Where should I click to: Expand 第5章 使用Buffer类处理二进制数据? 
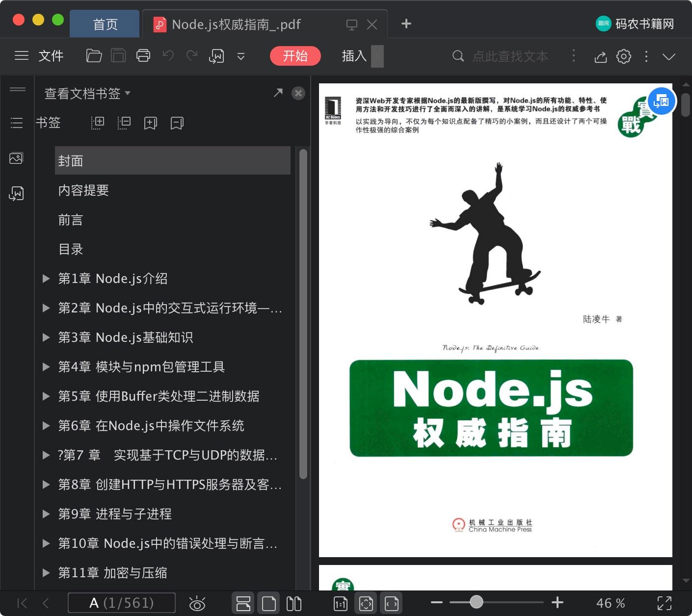(46, 396)
